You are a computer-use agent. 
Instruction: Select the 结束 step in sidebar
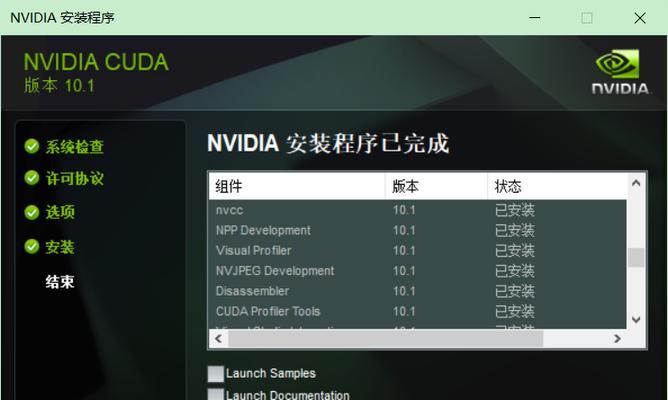(x=60, y=282)
